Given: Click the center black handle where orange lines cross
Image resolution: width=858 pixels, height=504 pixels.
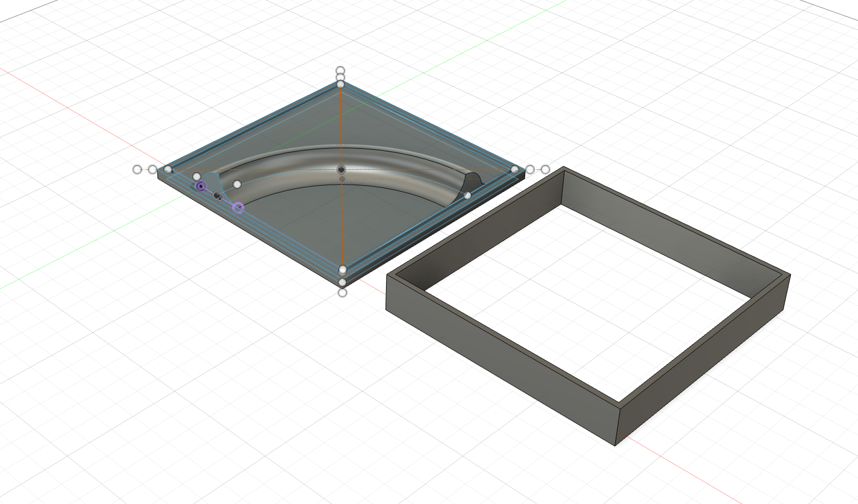Looking at the screenshot, I should tap(341, 169).
